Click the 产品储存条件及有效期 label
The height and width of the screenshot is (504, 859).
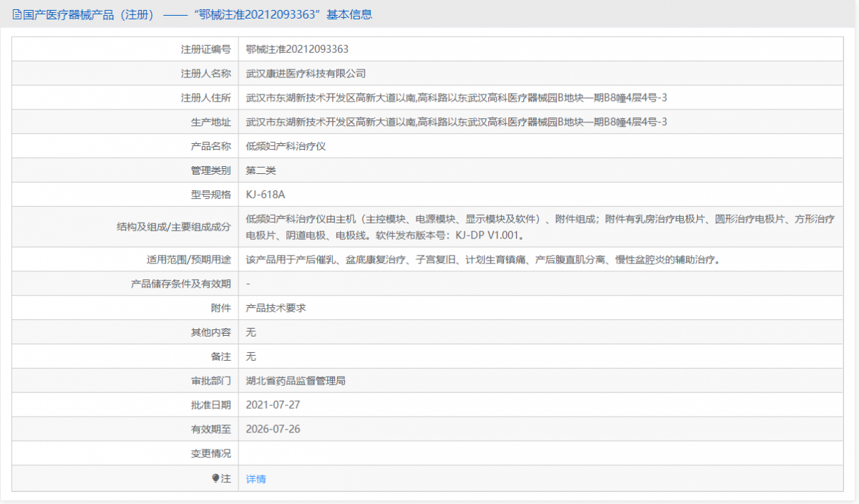(x=181, y=283)
